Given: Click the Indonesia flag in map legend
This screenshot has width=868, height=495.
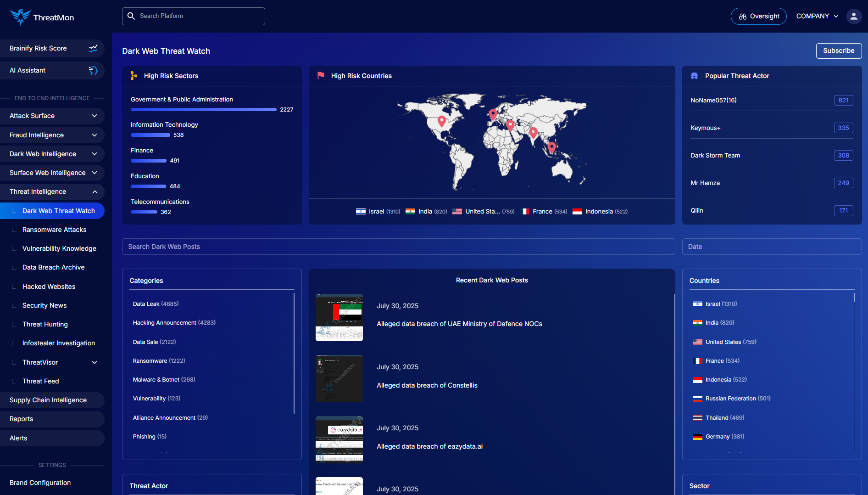Looking at the screenshot, I should pyautogui.click(x=578, y=212).
